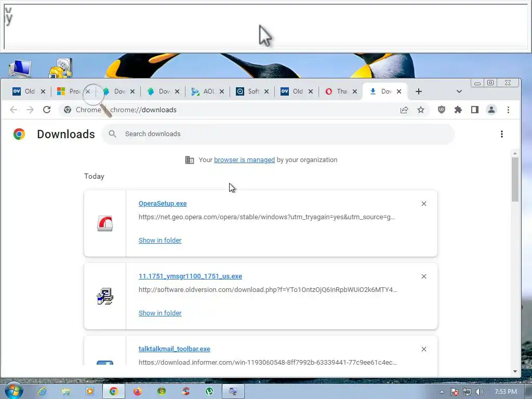Click the net.geo.opera.com source URL
Screen dimensions: 532x399
click(x=267, y=217)
